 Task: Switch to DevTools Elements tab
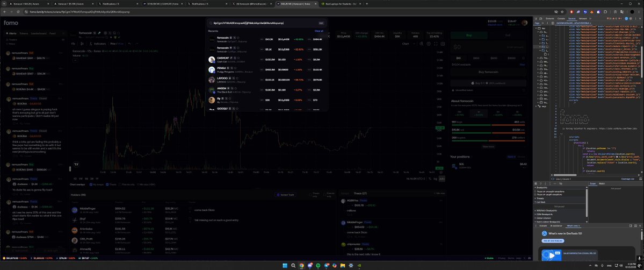[550, 18]
